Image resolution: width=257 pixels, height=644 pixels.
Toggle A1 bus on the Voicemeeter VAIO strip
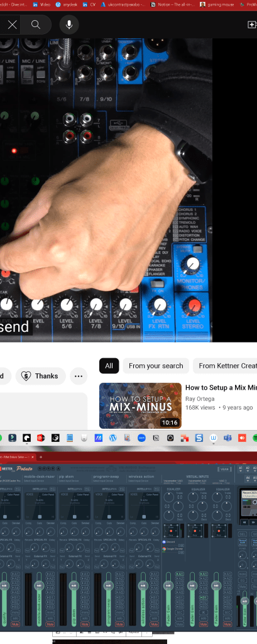[x=180, y=573]
